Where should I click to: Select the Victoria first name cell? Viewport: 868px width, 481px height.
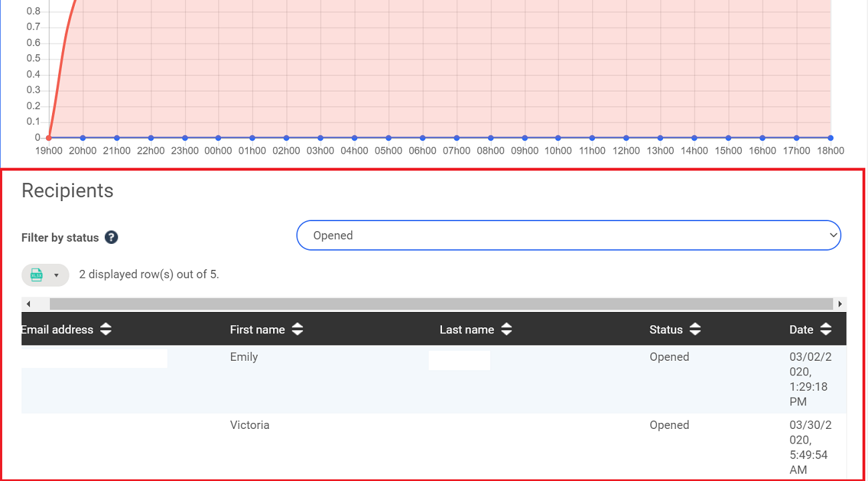tap(250, 425)
